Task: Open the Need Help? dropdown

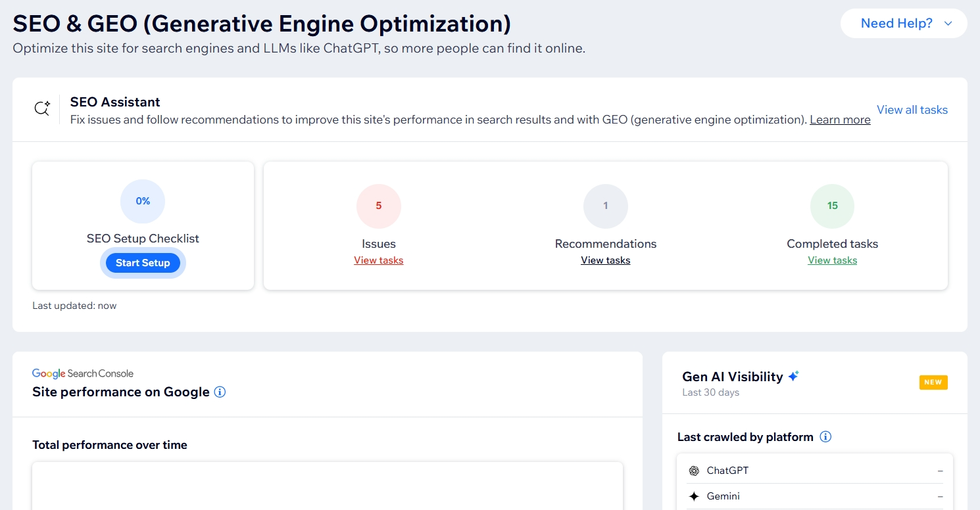Action: coord(904,24)
